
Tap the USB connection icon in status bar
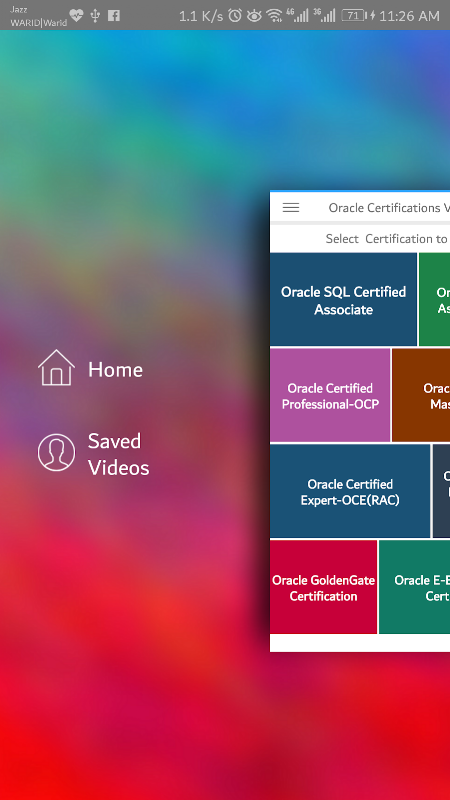pyautogui.click(x=95, y=16)
